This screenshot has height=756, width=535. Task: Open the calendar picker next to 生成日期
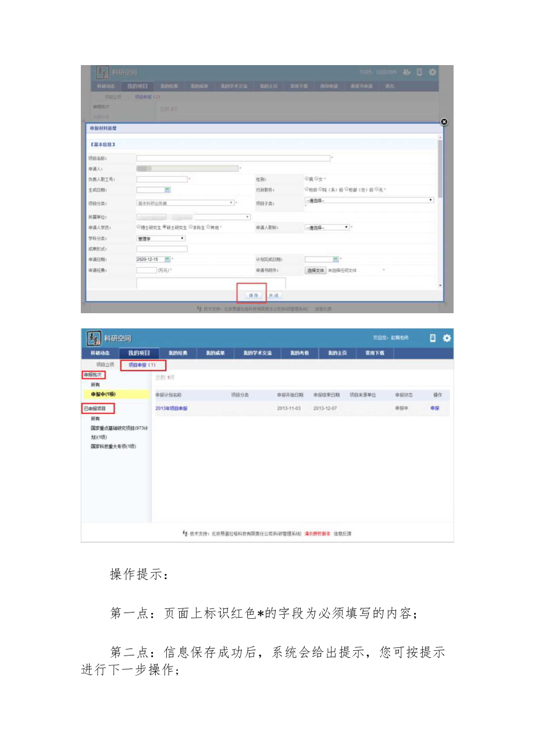click(167, 191)
